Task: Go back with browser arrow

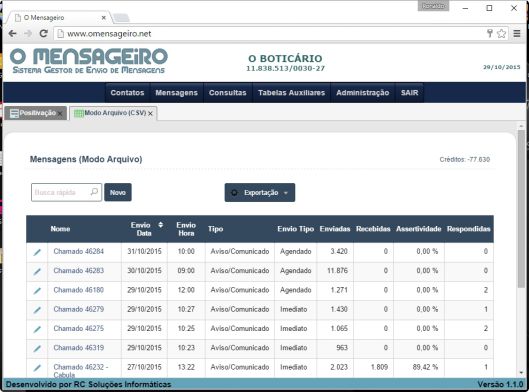Action: click(13, 33)
